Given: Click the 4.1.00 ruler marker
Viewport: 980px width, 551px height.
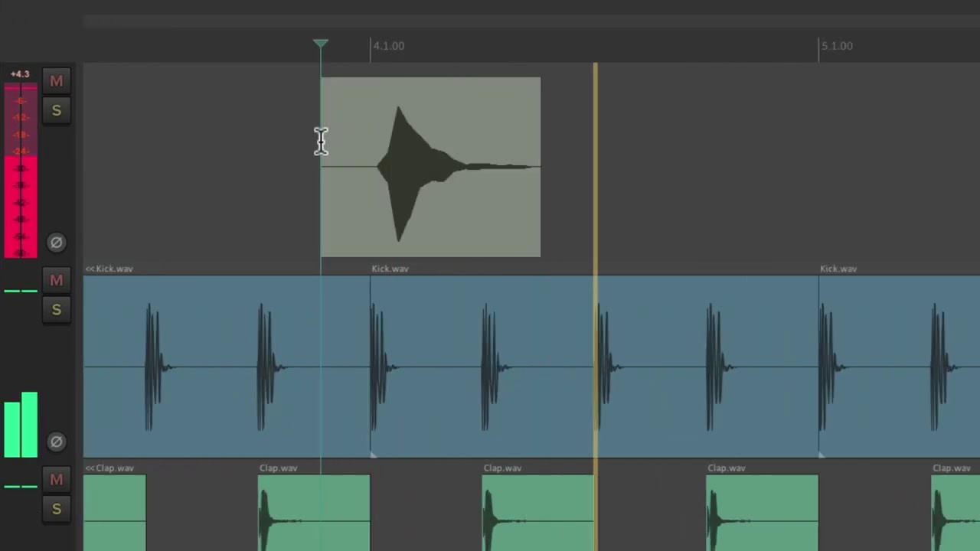Looking at the screenshot, I should click(x=388, y=46).
